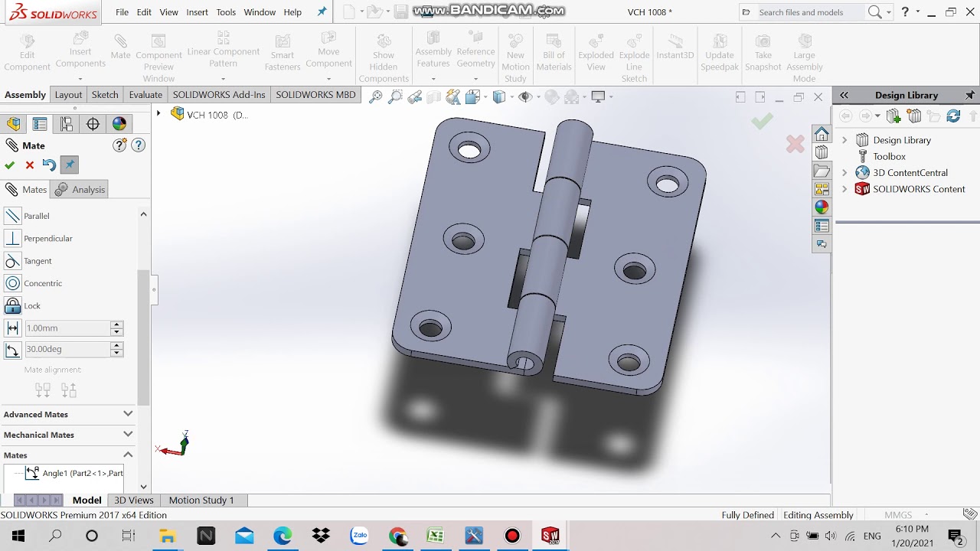Cancel the mate with the red X
Screen dimensions: 980x551
[x=30, y=165]
